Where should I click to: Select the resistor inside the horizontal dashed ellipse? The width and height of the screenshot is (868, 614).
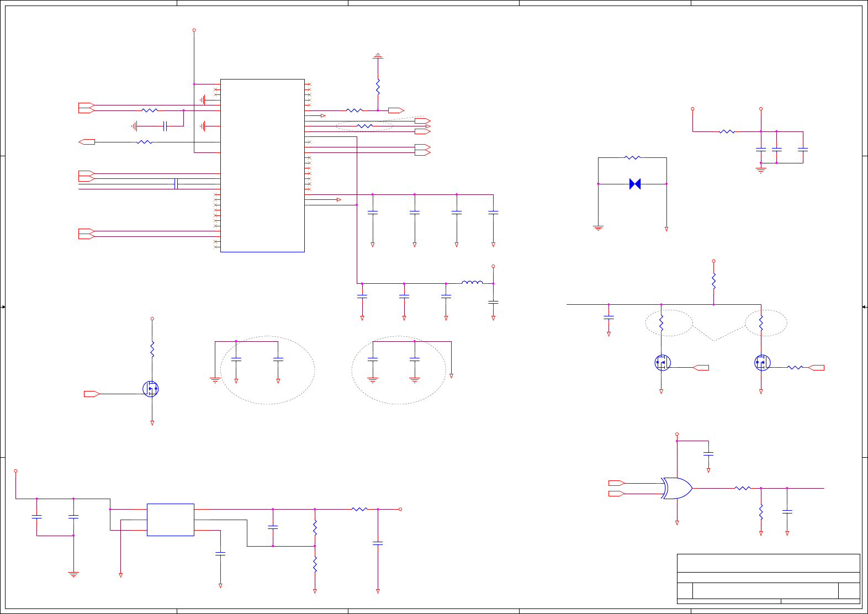365,126
